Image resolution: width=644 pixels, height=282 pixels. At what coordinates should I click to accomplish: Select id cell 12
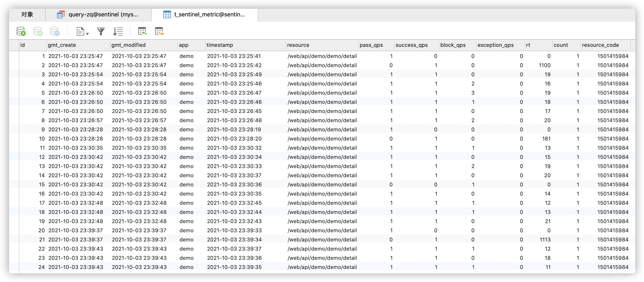[x=42, y=157]
